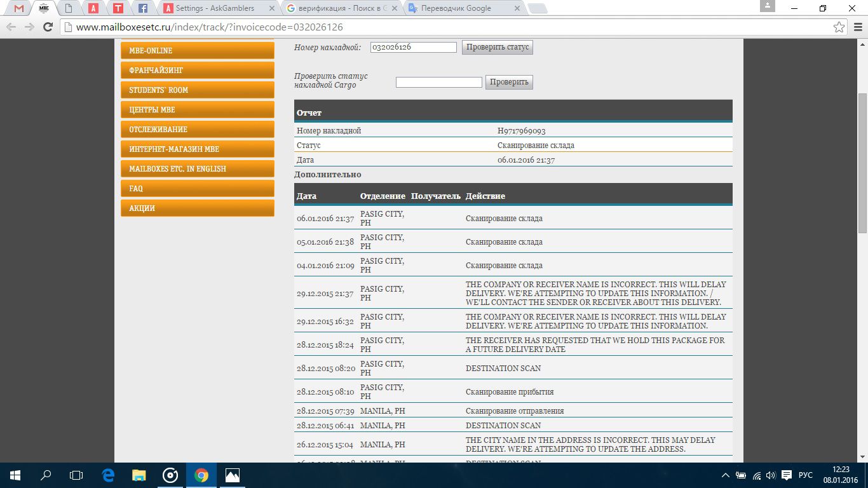The width and height of the screenshot is (868, 488).
Task: Go back to the previous page
Action: click(x=11, y=27)
